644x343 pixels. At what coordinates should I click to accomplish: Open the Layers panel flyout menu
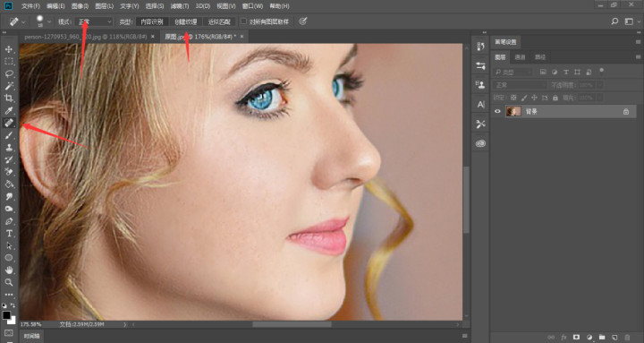pyautogui.click(x=638, y=56)
